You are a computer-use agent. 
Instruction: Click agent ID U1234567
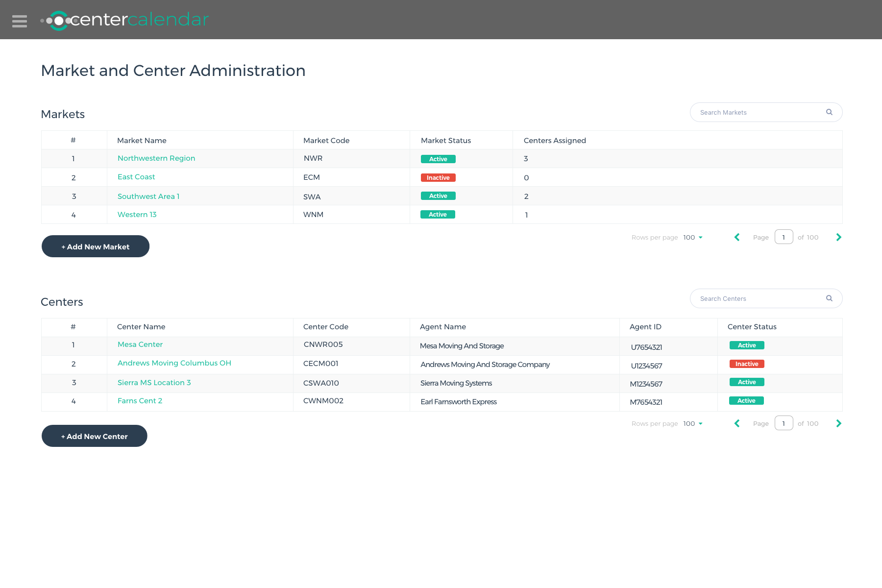pyautogui.click(x=646, y=366)
